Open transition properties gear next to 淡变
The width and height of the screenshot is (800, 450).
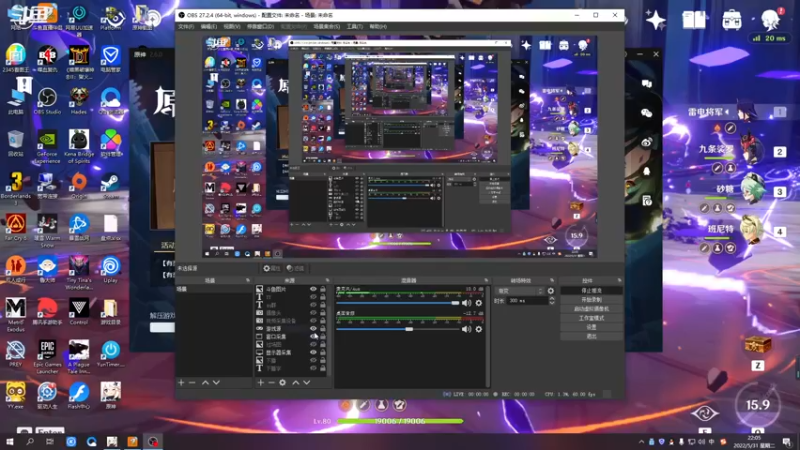(x=551, y=291)
